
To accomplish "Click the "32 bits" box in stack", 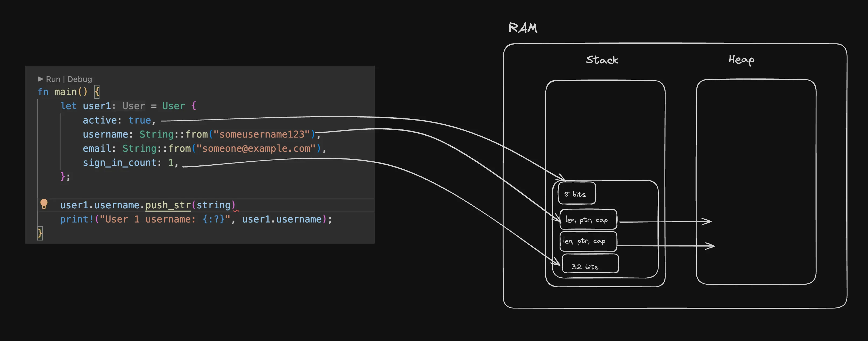I will (590, 264).
